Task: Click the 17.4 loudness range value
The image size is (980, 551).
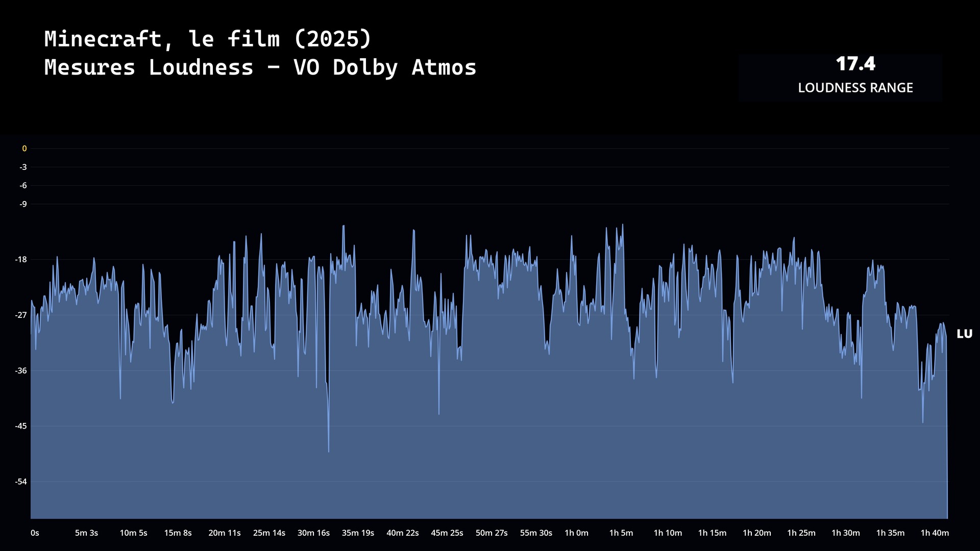Action: [x=855, y=64]
